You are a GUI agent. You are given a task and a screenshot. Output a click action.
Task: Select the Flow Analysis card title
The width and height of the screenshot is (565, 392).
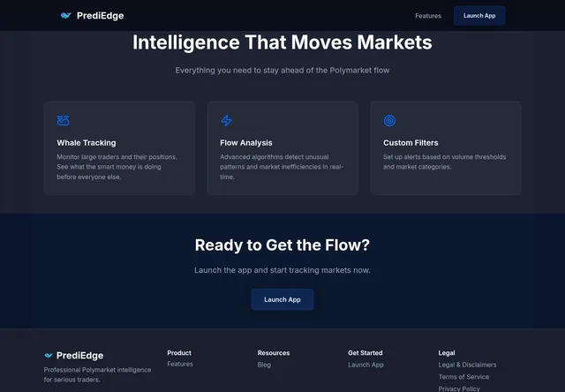click(246, 143)
